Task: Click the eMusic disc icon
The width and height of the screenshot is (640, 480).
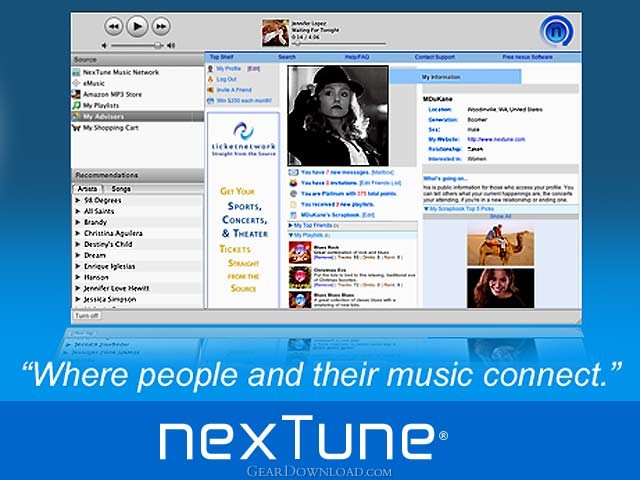Action: click(76, 83)
